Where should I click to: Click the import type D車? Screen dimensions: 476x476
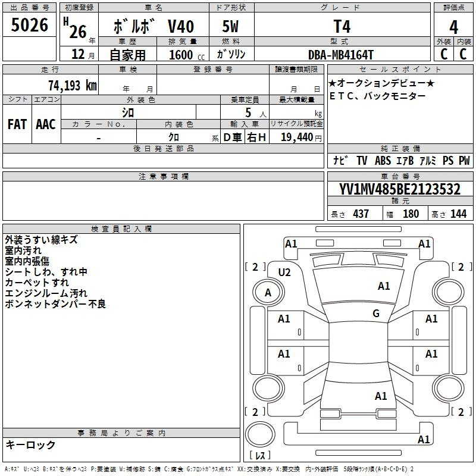[233, 137]
